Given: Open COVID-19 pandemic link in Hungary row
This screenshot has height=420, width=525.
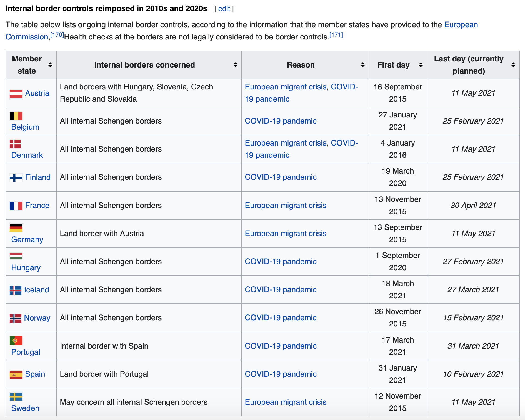Looking at the screenshot, I should point(281,262).
